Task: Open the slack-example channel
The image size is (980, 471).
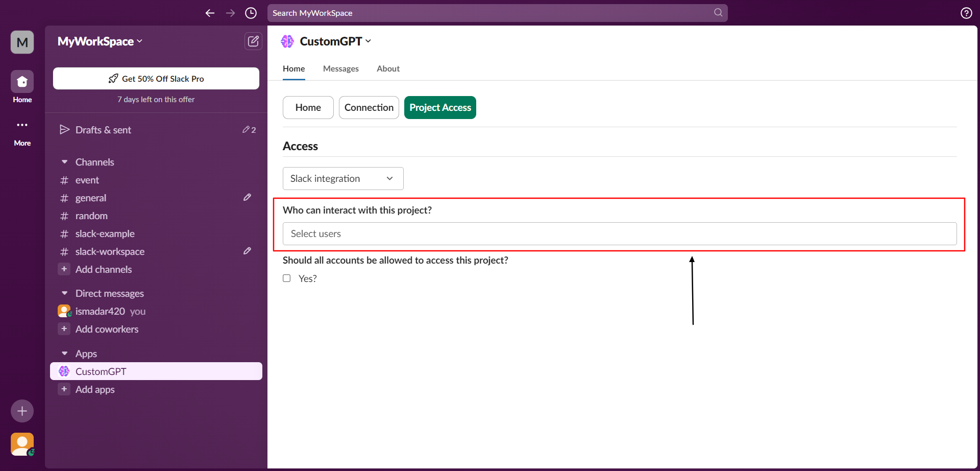Action: (x=156, y=233)
